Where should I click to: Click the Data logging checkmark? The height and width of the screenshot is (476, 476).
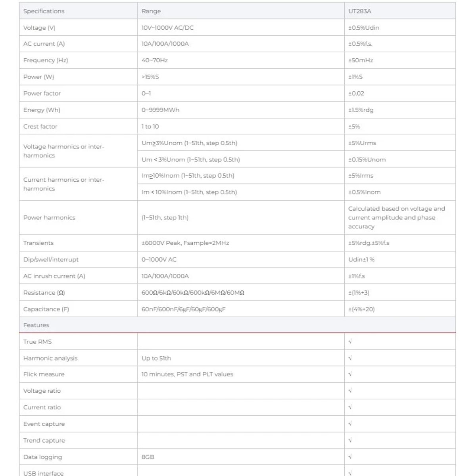350,457
